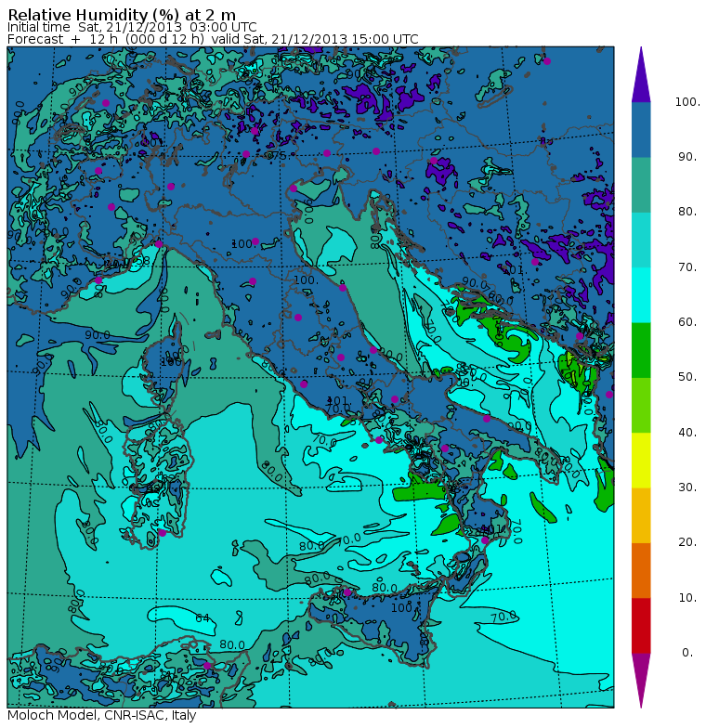Select the 'Initial time Sat, 21/12/2013 03:00 UTC' line

click(x=132, y=28)
